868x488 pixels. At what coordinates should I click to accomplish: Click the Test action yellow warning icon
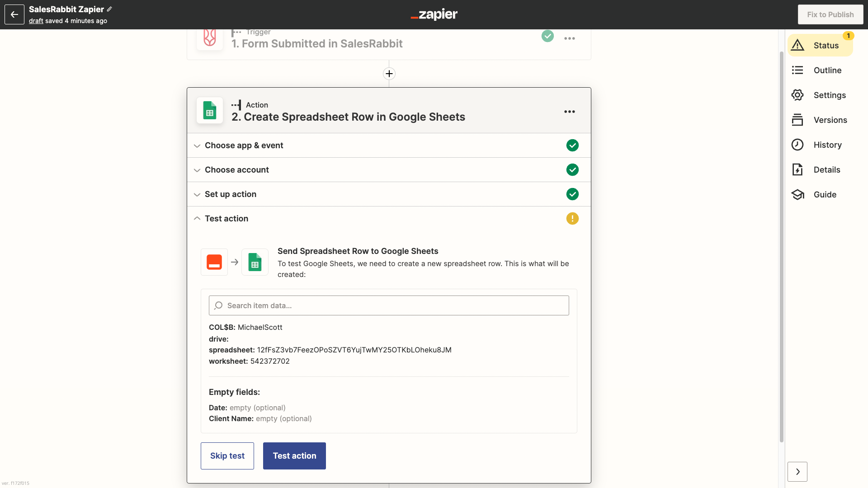click(x=572, y=219)
